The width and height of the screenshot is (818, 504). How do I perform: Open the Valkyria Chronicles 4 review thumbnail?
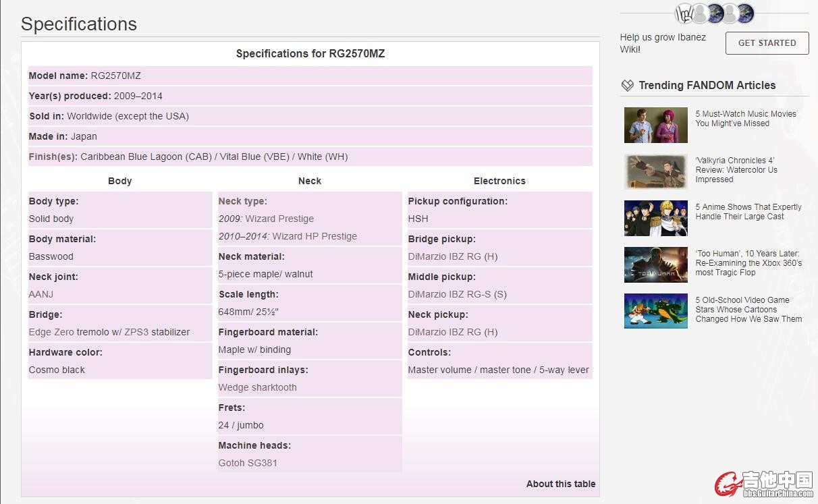pyautogui.click(x=656, y=172)
